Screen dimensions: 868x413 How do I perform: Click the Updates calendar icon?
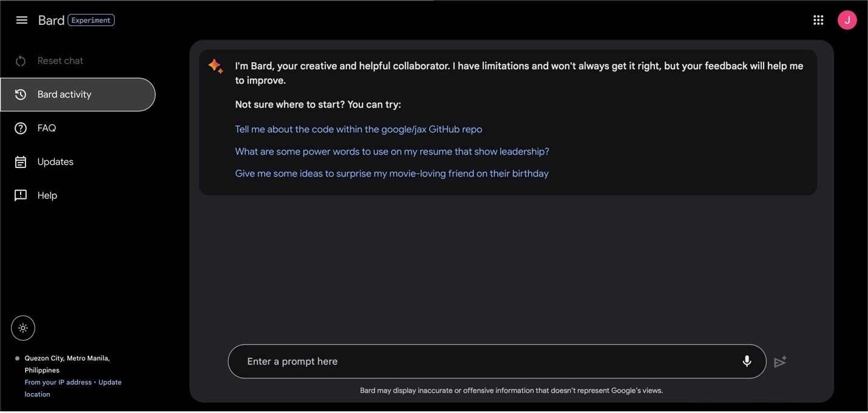21,162
